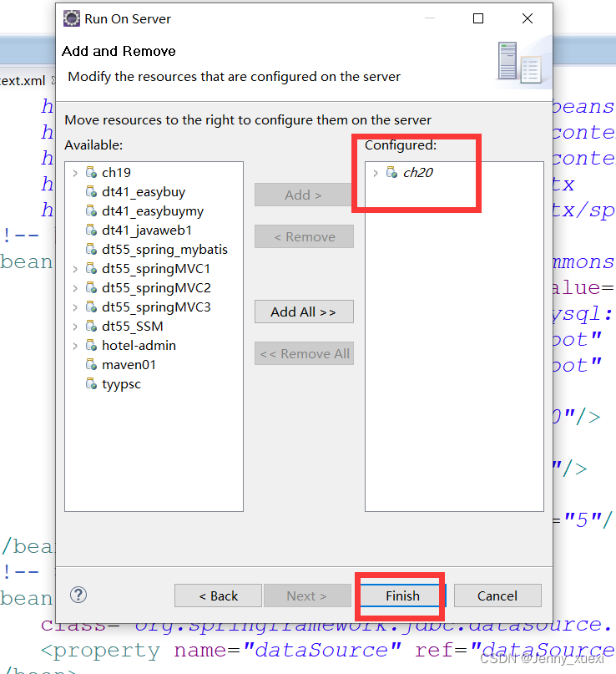The image size is (616, 674).
Task: Expand the dt55_springMVC2 tree node
Action: point(75,288)
